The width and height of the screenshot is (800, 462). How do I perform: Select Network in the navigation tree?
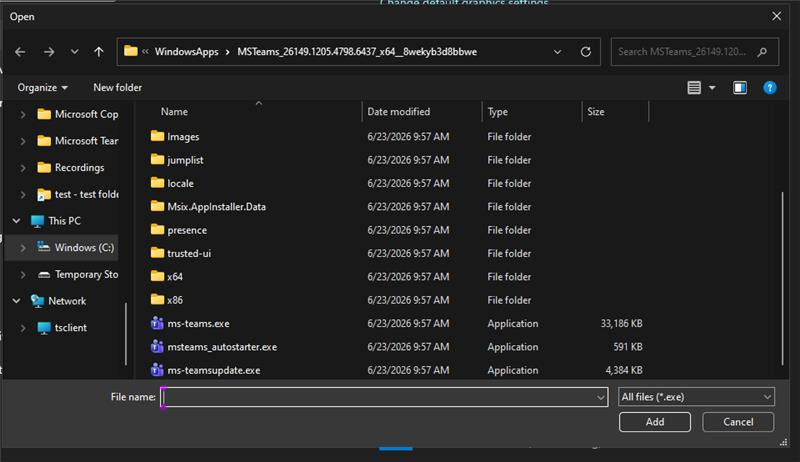(67, 301)
